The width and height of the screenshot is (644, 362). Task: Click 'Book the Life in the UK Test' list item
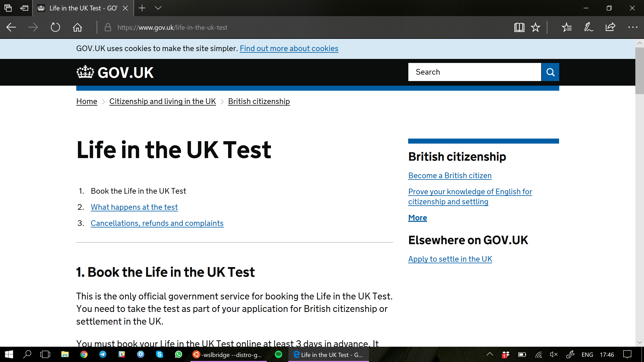138,191
